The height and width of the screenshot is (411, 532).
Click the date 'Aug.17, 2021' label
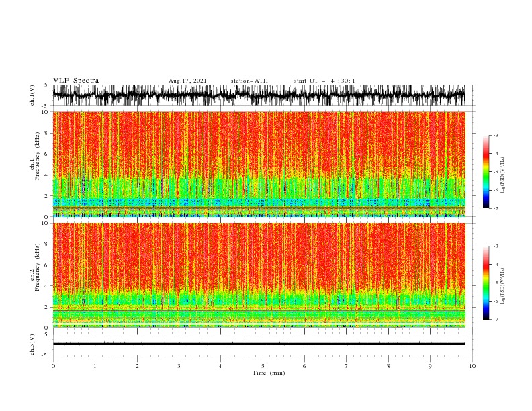point(187,81)
